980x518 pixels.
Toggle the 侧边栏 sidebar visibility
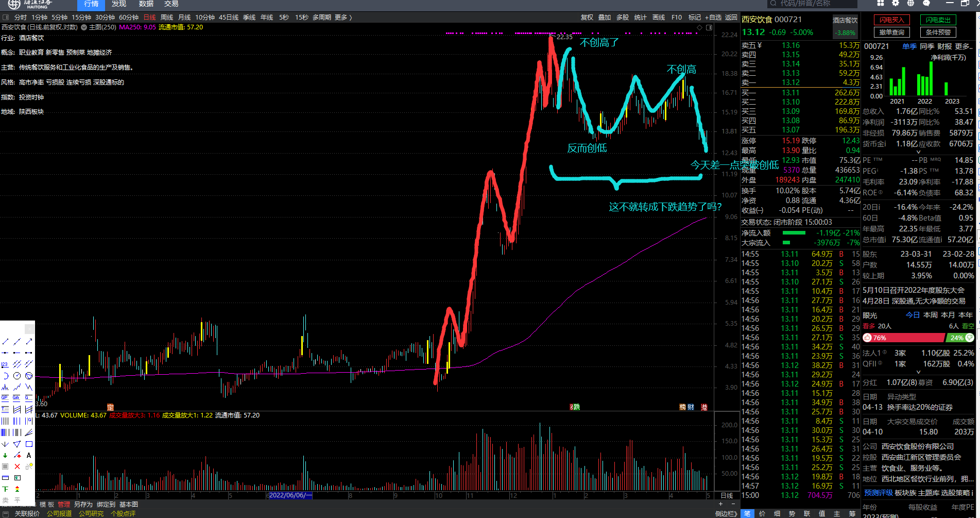pyautogui.click(x=726, y=513)
